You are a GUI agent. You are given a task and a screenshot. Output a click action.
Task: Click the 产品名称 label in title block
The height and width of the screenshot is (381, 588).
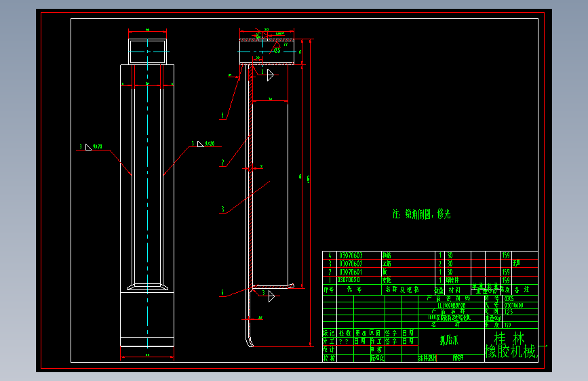[x=448, y=311]
